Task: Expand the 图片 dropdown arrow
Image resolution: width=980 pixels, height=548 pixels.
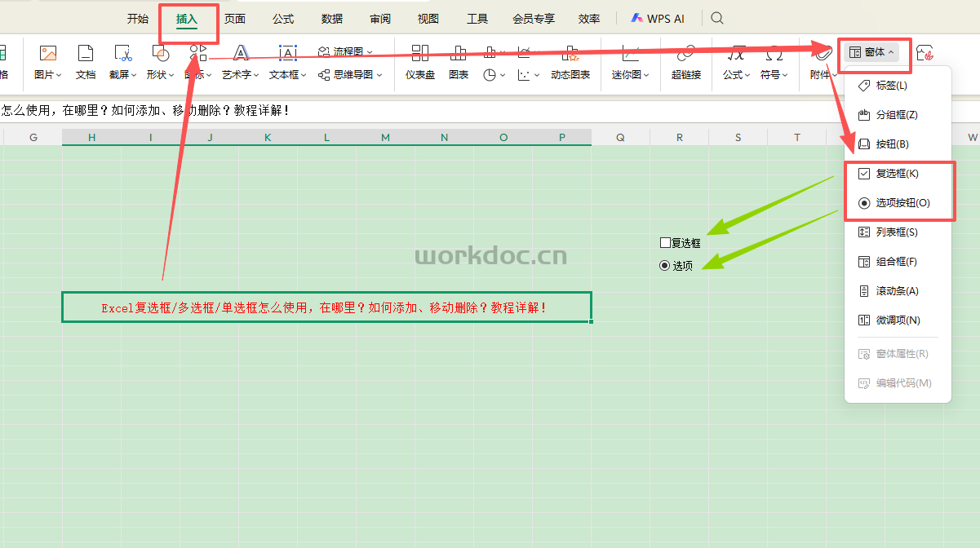Action: (x=59, y=75)
